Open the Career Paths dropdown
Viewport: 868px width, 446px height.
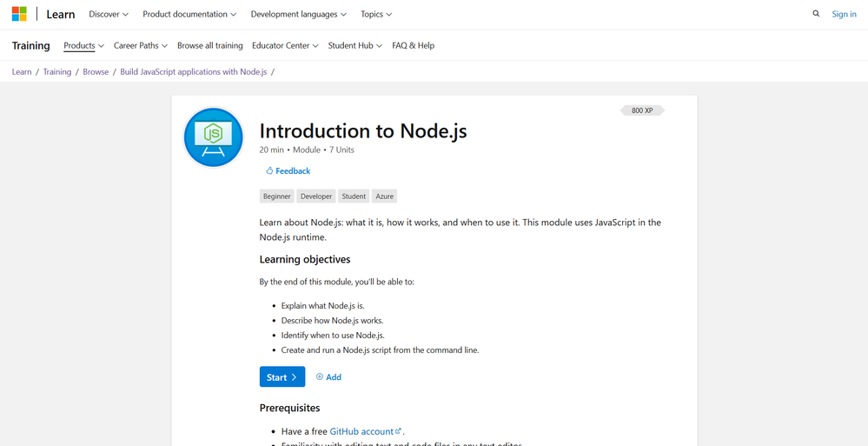(141, 45)
